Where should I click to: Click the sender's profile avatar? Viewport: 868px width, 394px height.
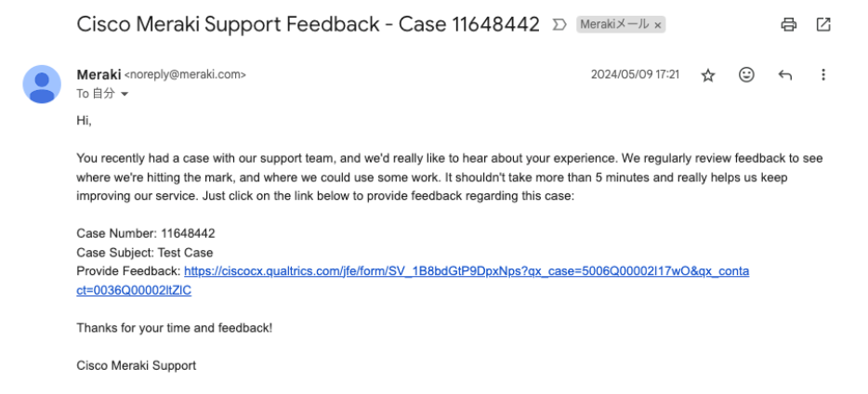pos(42,85)
